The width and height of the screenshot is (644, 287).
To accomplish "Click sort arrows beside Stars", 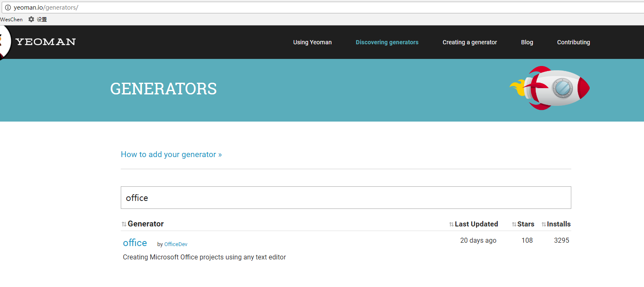I will coord(514,224).
